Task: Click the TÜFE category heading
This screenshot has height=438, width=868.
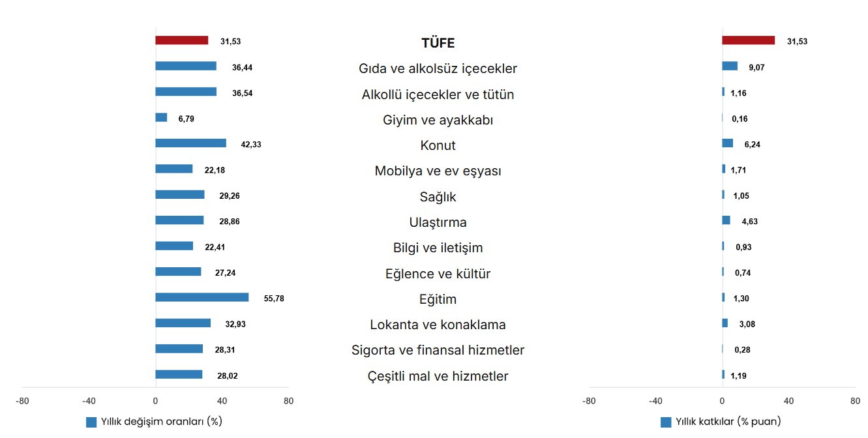Action: [x=438, y=43]
